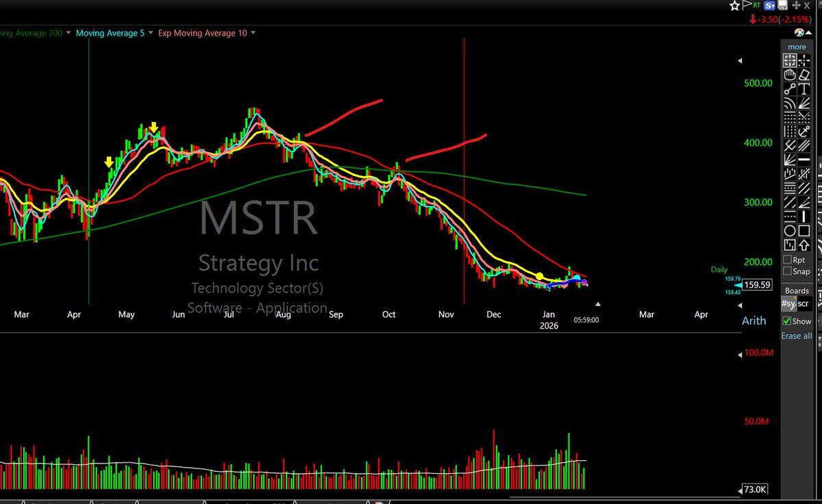Click the Nov date axis label
Viewport: 822px width, 504px height.
(x=446, y=314)
